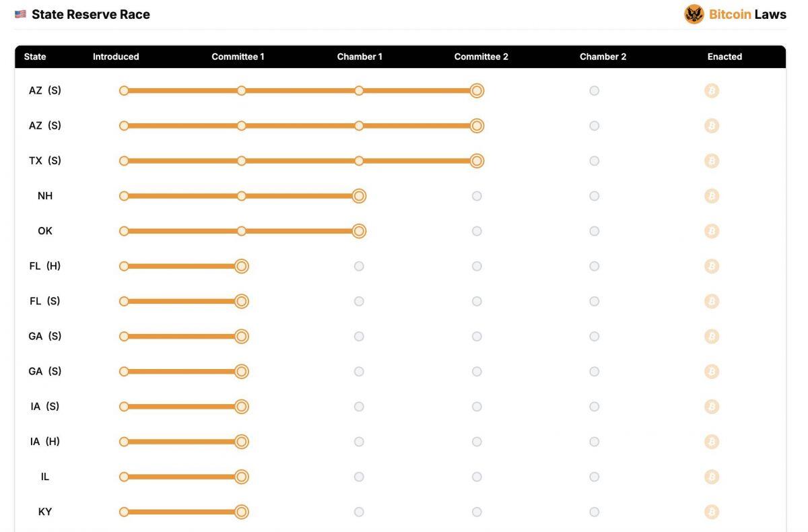Select the Committee 2 dot in the NH row
808x532 pixels.
coord(477,196)
